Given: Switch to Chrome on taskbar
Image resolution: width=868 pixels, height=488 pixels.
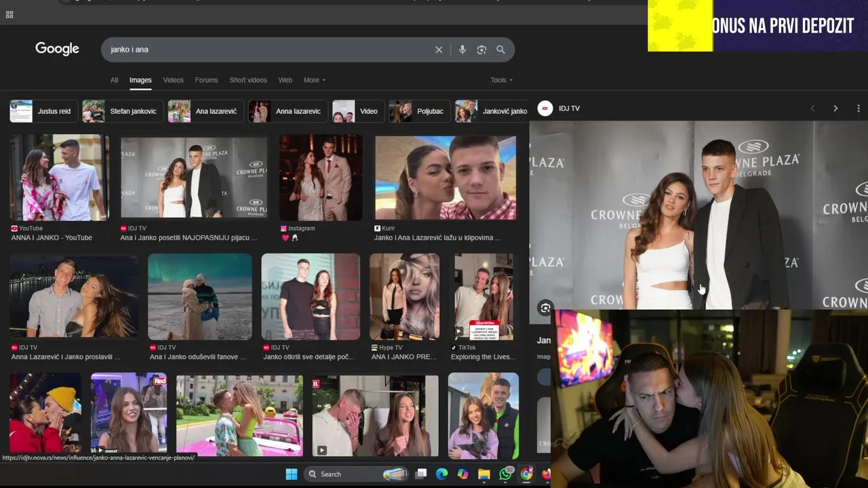Looking at the screenshot, I should 526,474.
